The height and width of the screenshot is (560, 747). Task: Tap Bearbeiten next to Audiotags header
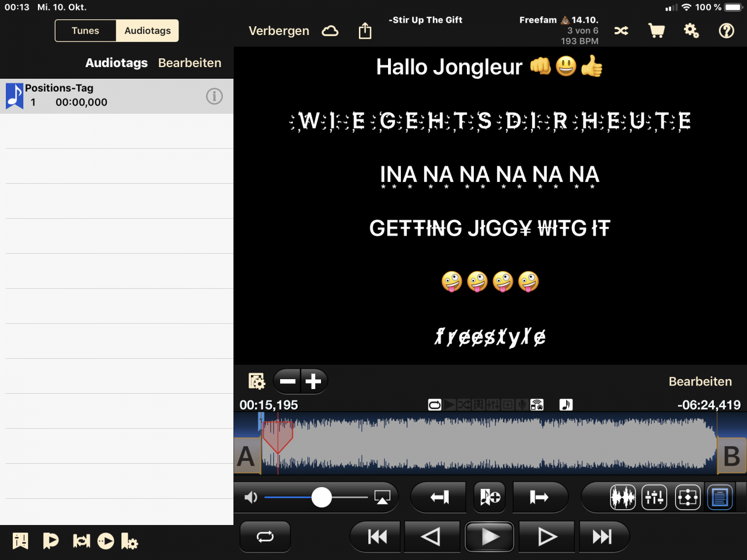(190, 63)
